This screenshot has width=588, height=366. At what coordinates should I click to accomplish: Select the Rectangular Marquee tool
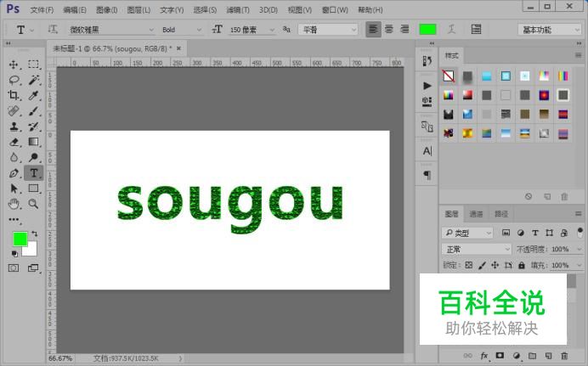(33, 64)
